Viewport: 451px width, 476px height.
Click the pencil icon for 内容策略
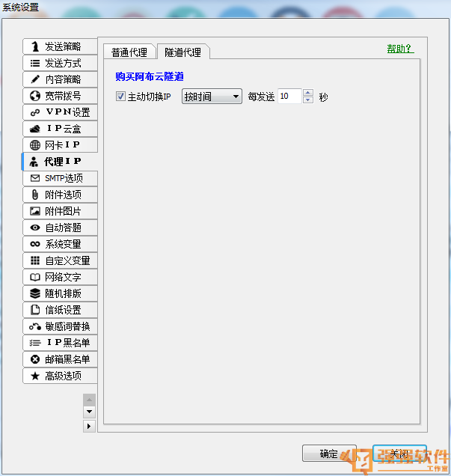[35, 79]
